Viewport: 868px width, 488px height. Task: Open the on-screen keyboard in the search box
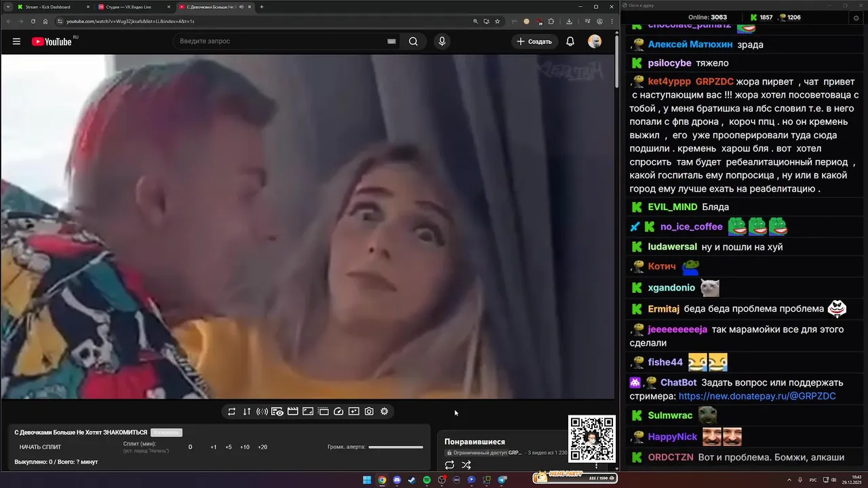coord(391,41)
